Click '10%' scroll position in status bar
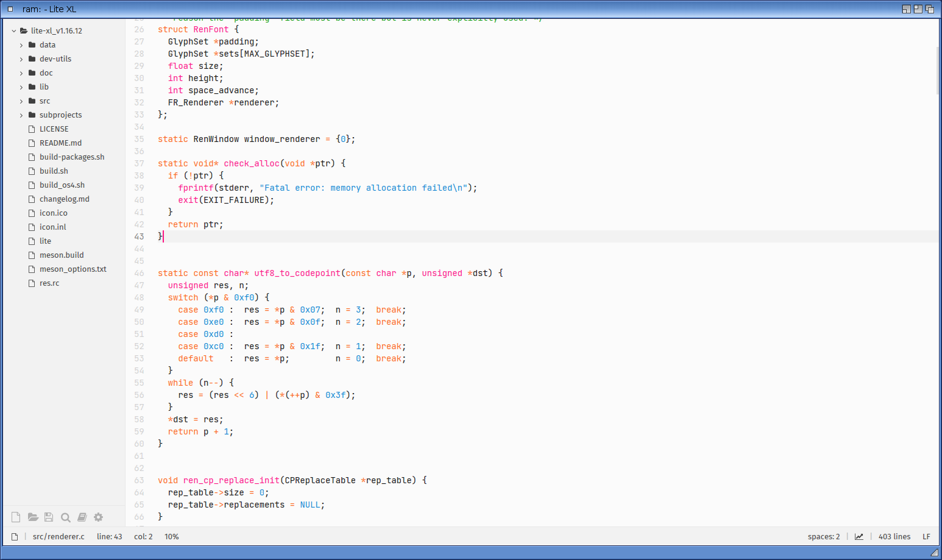942x560 pixels. click(x=172, y=537)
